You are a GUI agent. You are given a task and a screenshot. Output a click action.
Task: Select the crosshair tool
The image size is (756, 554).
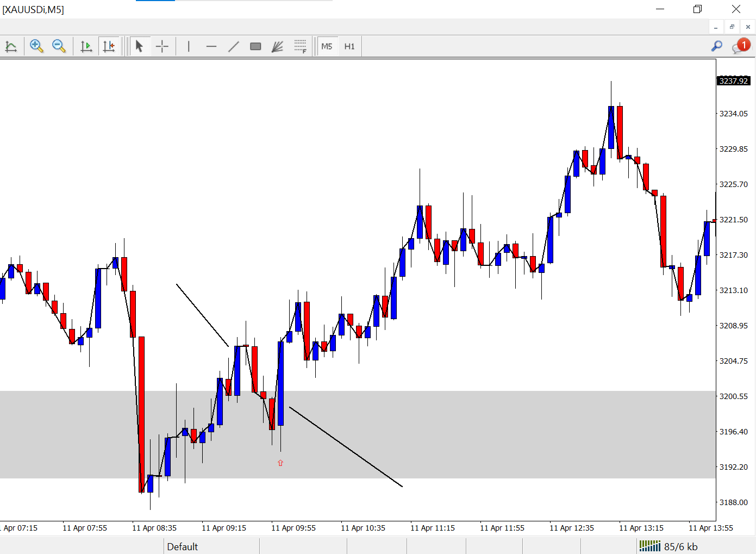coord(162,46)
